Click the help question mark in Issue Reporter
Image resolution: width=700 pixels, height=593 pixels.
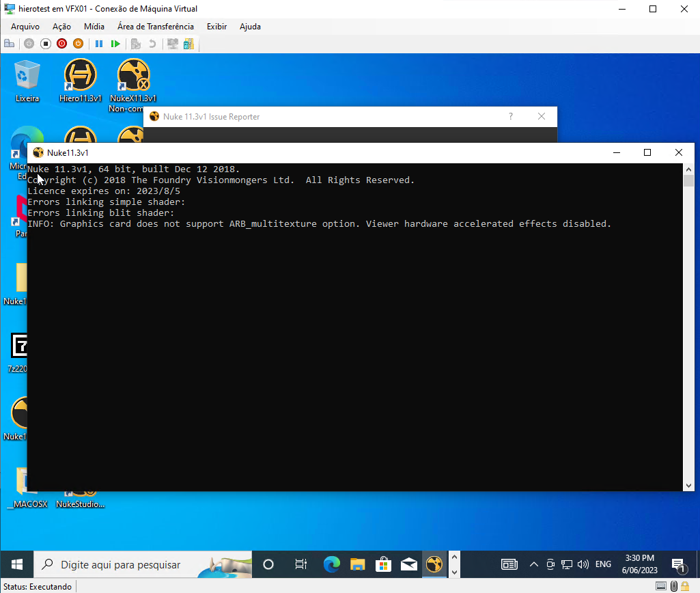click(x=511, y=117)
